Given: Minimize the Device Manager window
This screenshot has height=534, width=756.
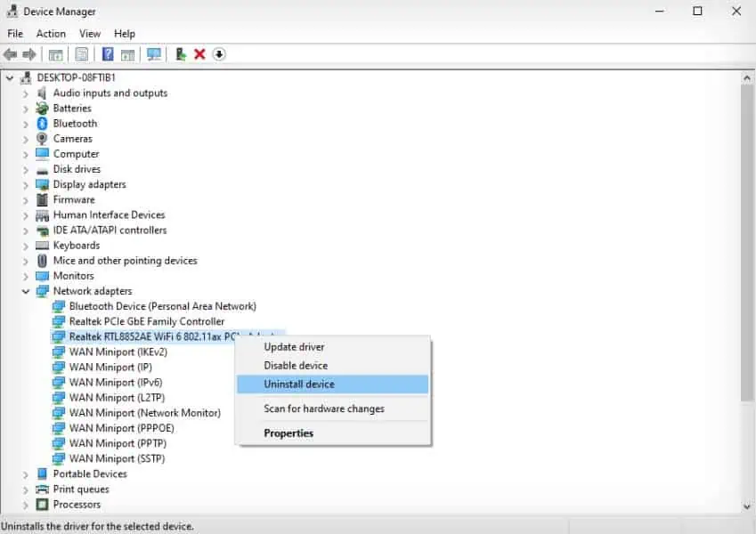Looking at the screenshot, I should 660,11.
